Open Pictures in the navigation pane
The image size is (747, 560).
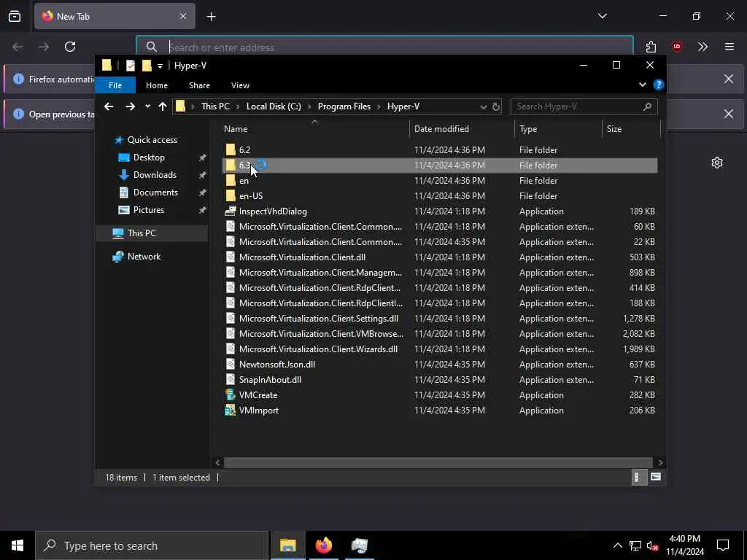point(148,210)
